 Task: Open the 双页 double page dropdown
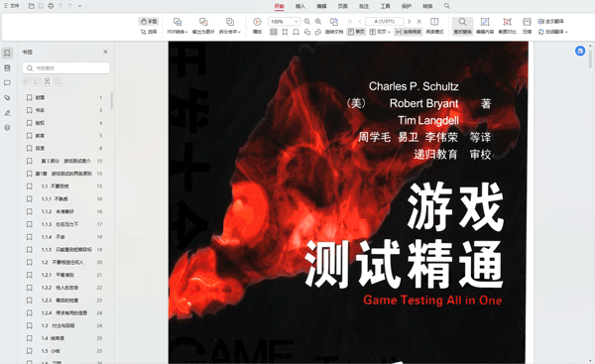click(x=380, y=32)
